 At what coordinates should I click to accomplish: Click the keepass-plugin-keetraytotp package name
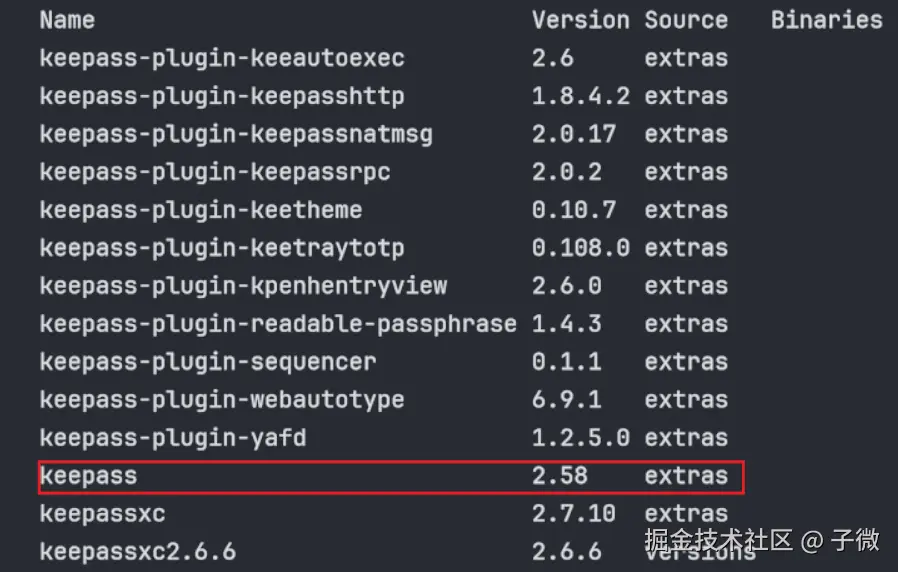click(x=222, y=248)
